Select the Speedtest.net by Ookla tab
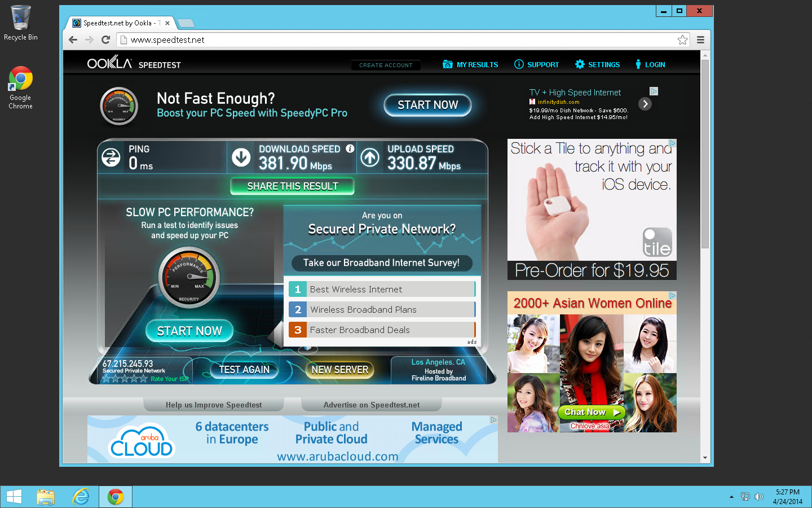The height and width of the screenshot is (508, 812). point(122,23)
